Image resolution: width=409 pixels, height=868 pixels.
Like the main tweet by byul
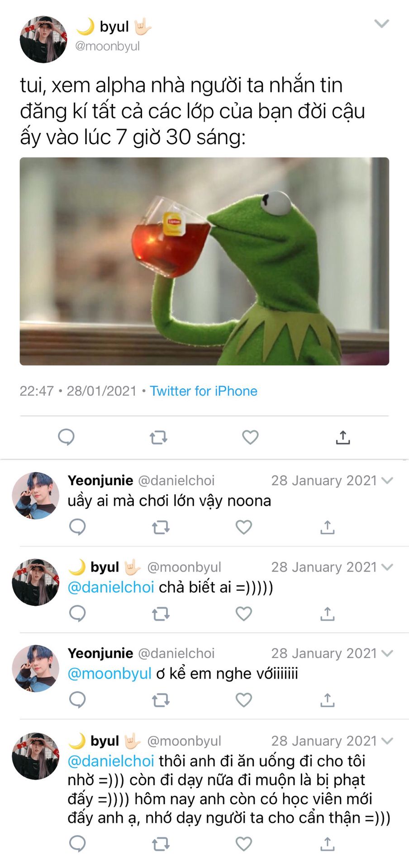[250, 437]
